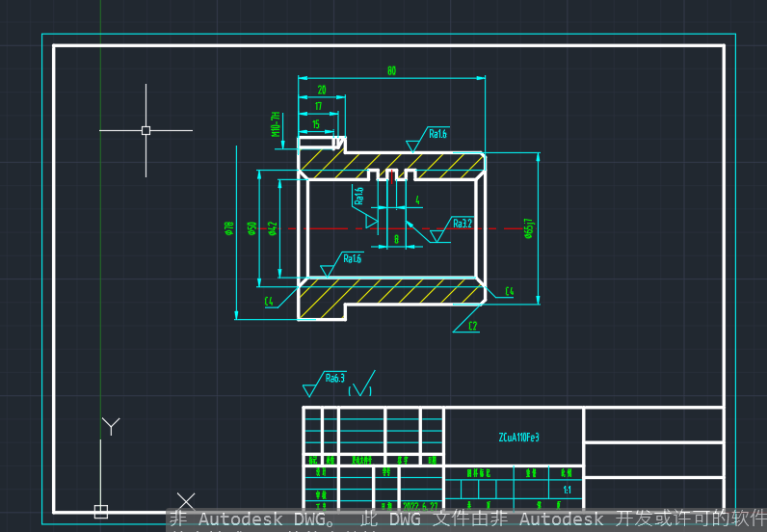Select the 图样标记 title block label
The width and height of the screenshot is (767, 532).
tap(478, 473)
